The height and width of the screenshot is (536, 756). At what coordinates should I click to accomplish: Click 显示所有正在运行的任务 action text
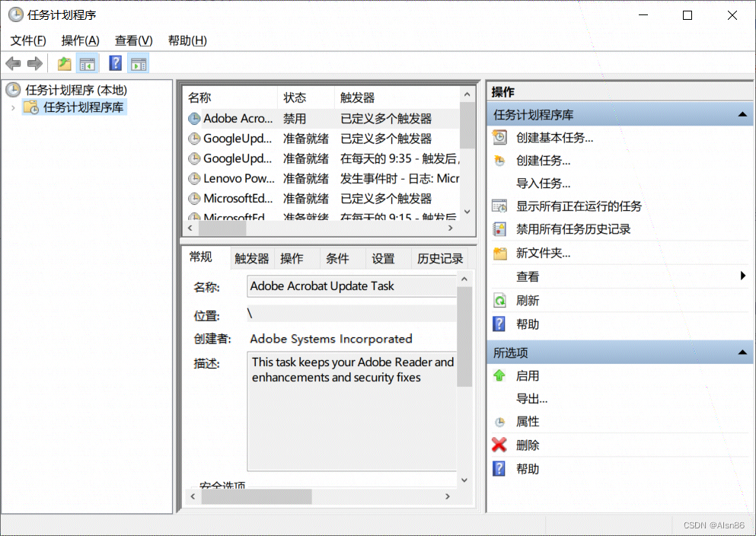579,206
